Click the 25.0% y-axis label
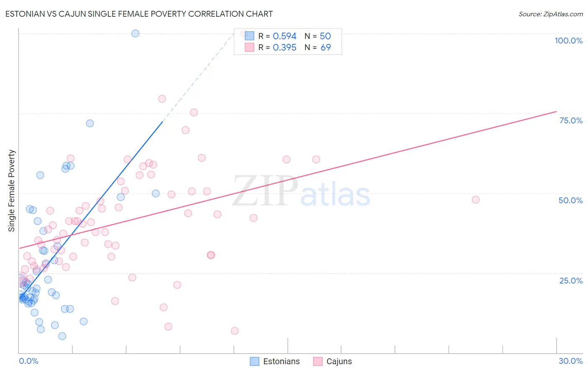 point(571,281)
